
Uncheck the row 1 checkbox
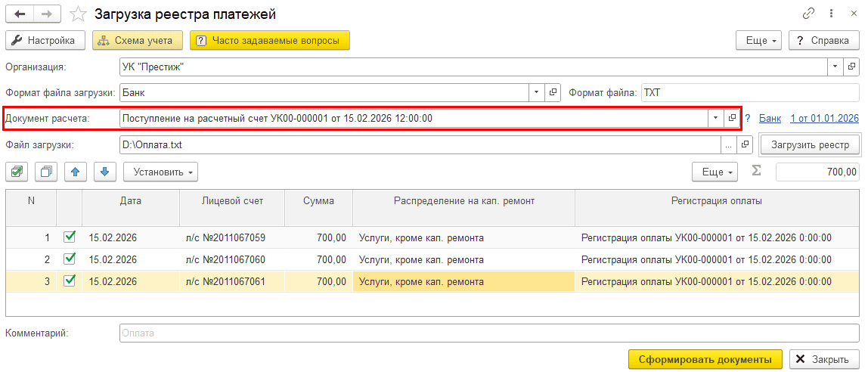(x=70, y=237)
